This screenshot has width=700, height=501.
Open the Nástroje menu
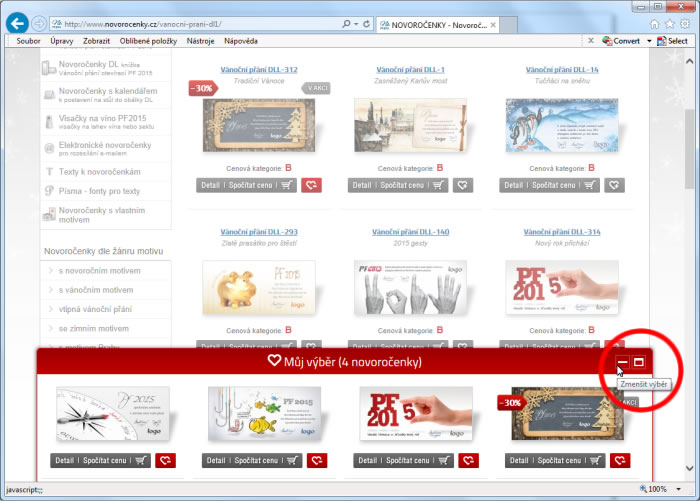(x=200, y=41)
